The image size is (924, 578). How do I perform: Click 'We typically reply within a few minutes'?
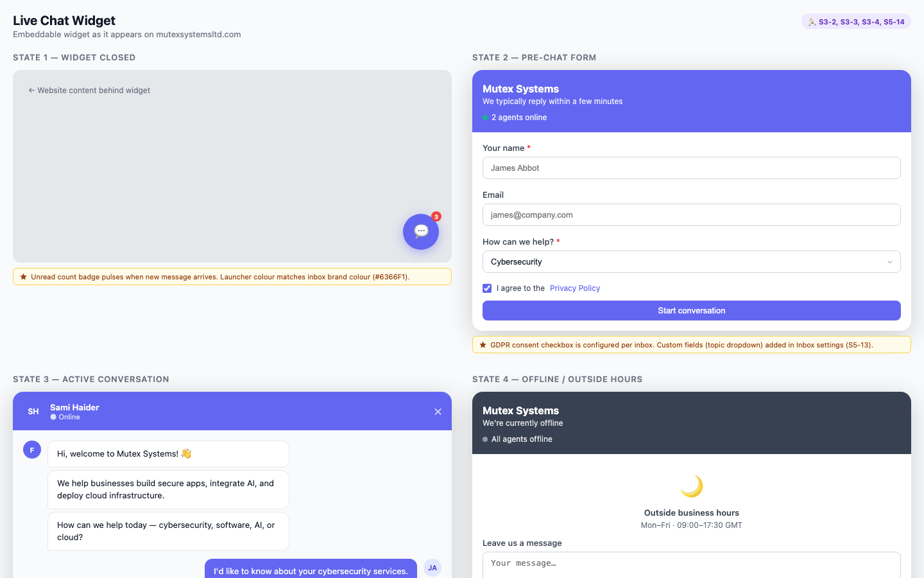tap(552, 101)
